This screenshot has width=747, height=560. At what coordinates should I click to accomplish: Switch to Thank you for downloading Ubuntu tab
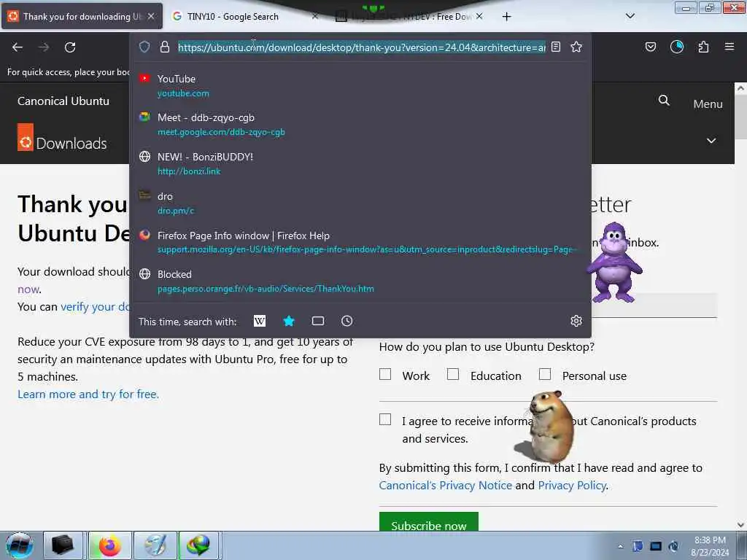[x=82, y=16]
